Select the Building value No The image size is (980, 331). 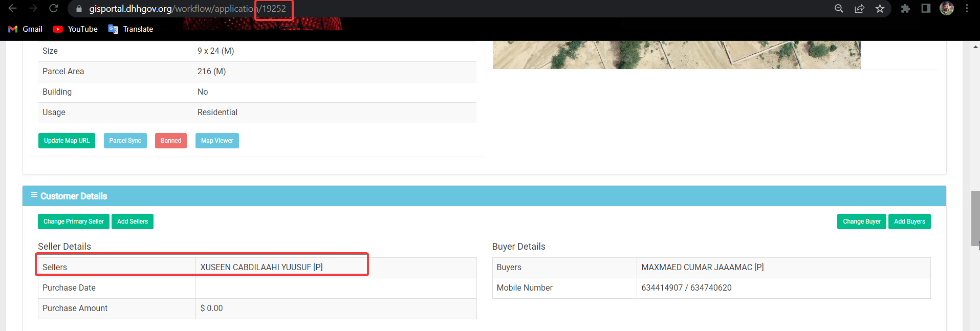pos(203,92)
